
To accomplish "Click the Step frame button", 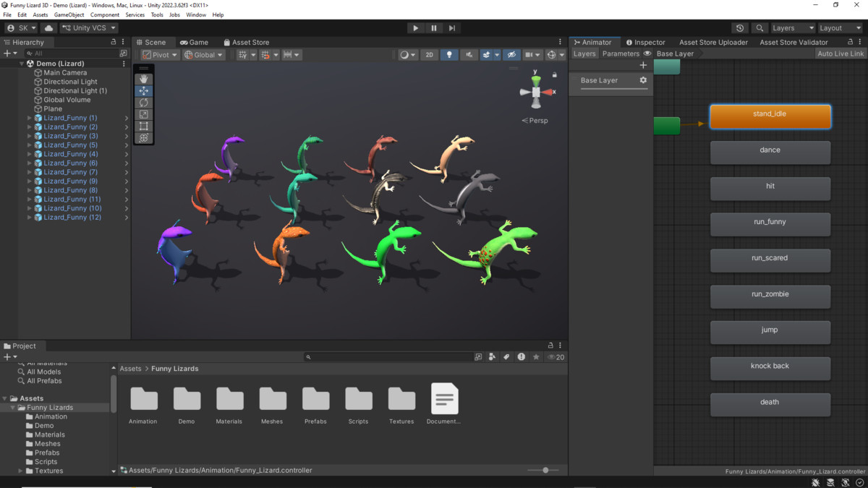I will pyautogui.click(x=452, y=28).
